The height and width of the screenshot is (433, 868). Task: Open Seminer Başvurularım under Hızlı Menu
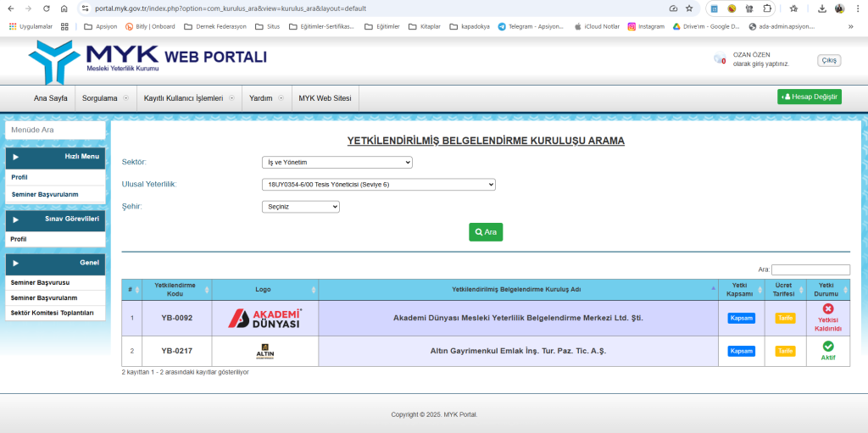point(45,194)
